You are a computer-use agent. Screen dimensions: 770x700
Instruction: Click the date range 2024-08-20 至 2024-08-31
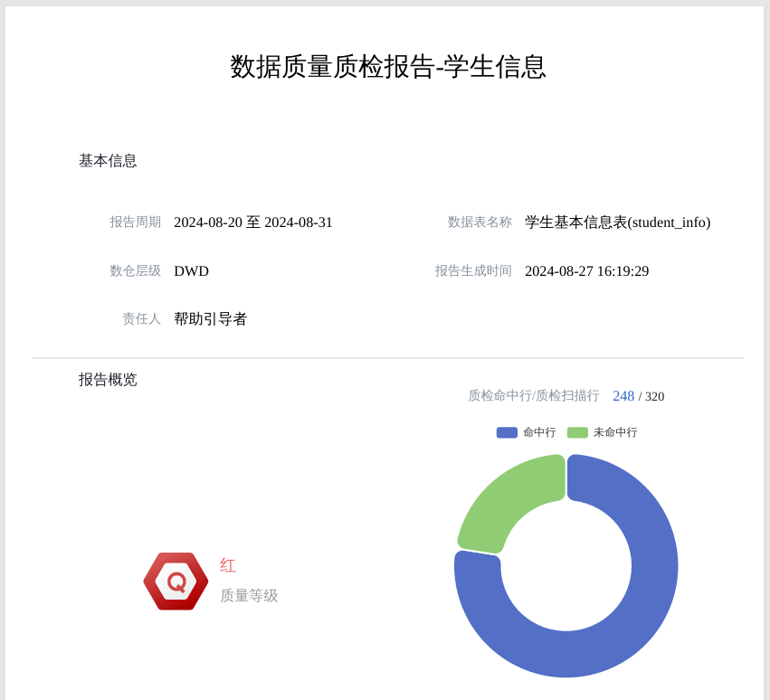253,222
